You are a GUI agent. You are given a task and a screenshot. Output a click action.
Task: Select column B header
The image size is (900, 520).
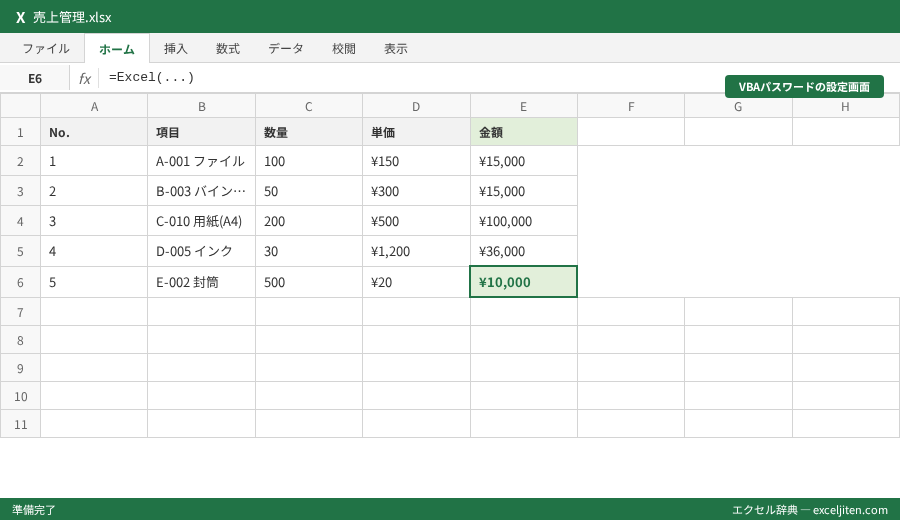coord(201,107)
